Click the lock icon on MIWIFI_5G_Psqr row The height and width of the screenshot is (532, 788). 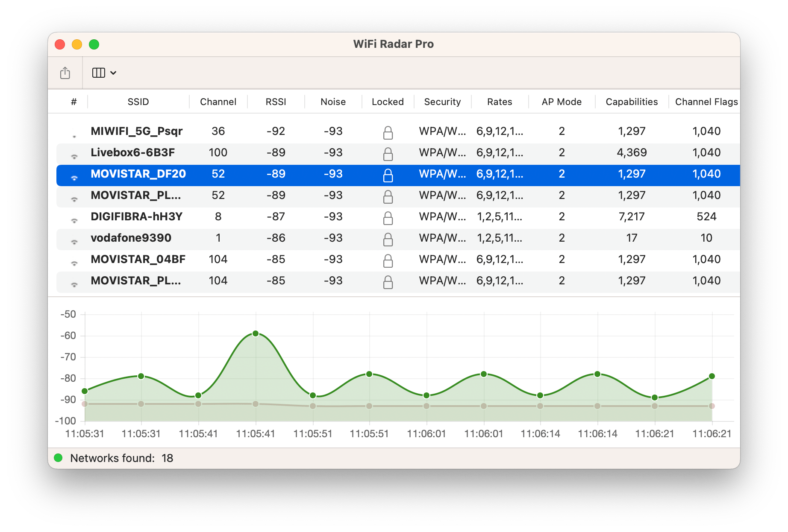pyautogui.click(x=388, y=132)
